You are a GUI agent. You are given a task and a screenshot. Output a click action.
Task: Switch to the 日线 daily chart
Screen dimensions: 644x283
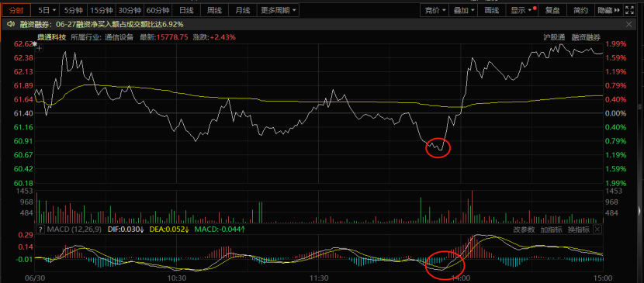point(185,10)
